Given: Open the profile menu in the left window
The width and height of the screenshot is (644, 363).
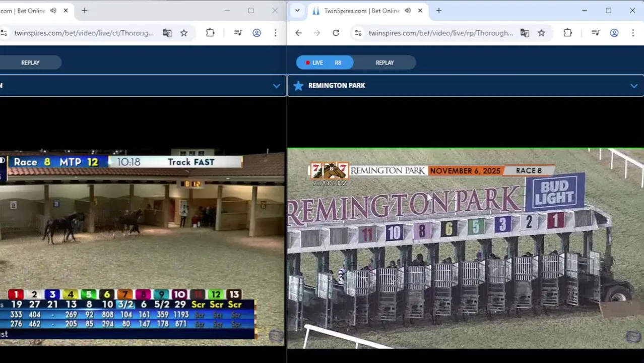Looking at the screenshot, I should (256, 33).
